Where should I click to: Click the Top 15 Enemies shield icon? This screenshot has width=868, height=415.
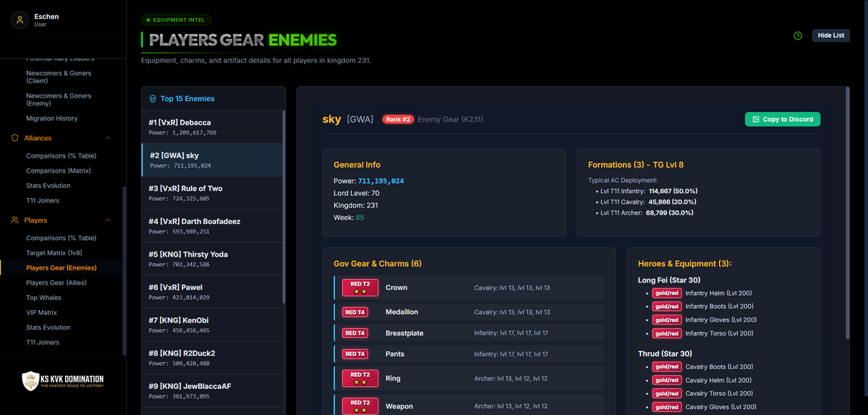point(153,99)
